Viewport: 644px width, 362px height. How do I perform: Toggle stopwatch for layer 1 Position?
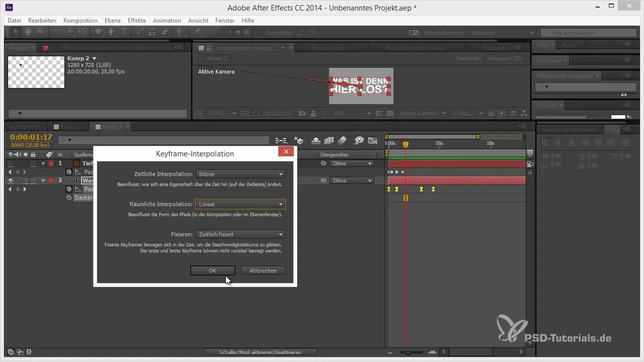pyautogui.click(x=69, y=172)
